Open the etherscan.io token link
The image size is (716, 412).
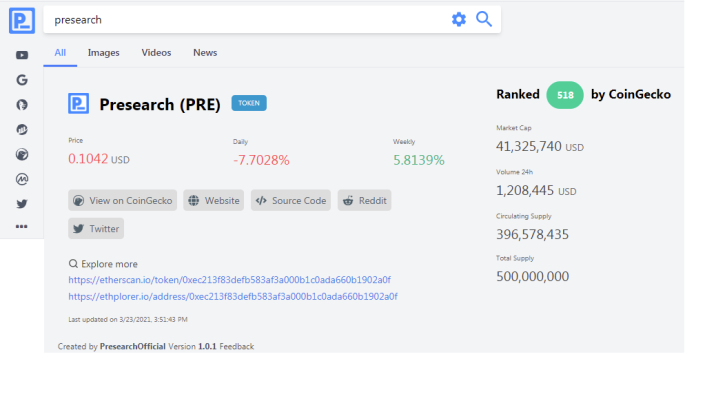(x=230, y=280)
